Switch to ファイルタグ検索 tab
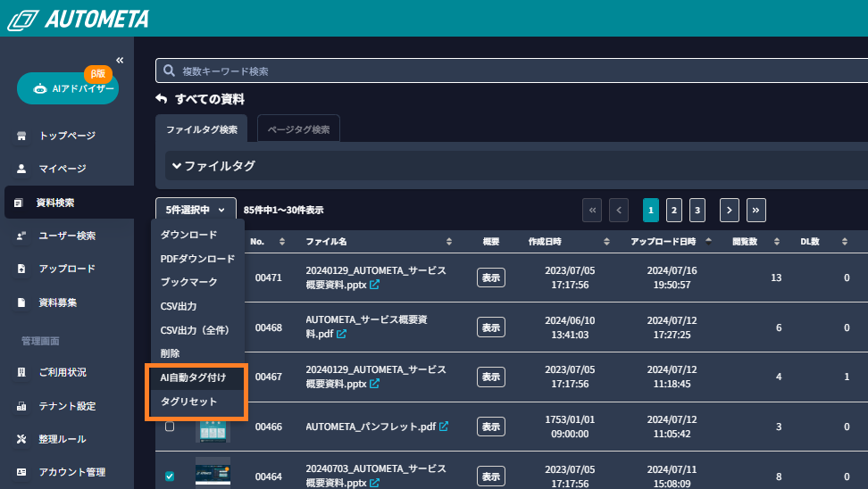The height and width of the screenshot is (489, 868). (x=202, y=129)
